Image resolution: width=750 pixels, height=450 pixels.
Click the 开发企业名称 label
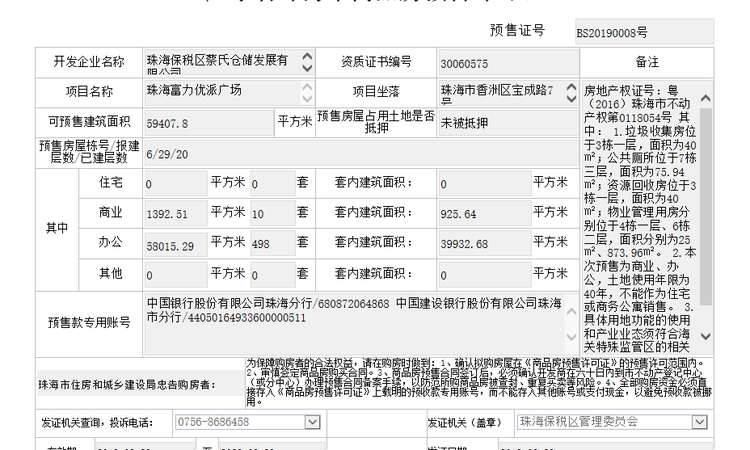tap(88, 62)
